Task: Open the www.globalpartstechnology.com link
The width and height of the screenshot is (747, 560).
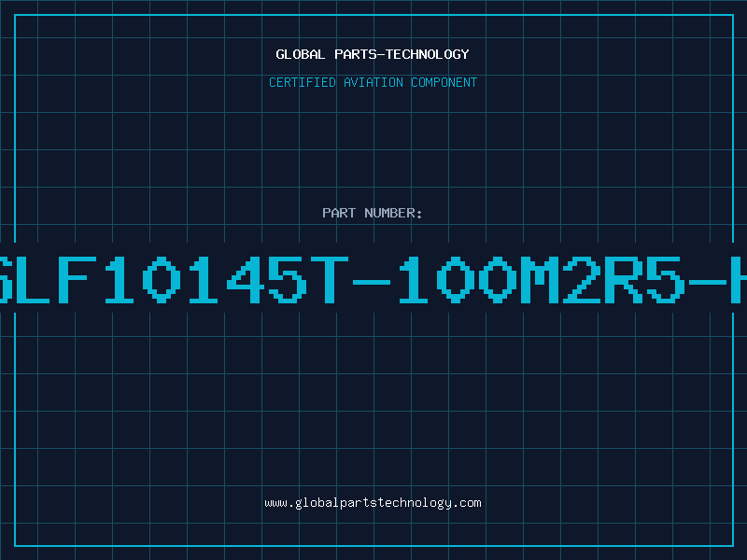Action: coord(373,503)
